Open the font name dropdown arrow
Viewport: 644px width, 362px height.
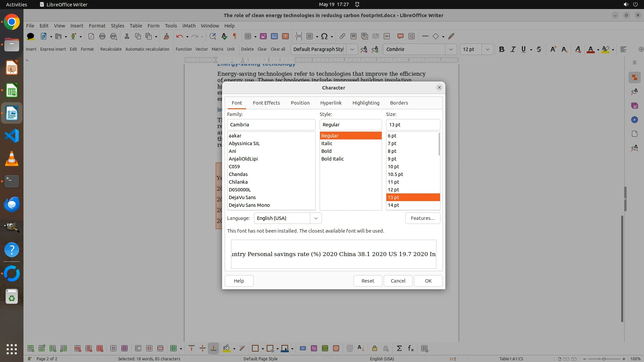point(451,49)
